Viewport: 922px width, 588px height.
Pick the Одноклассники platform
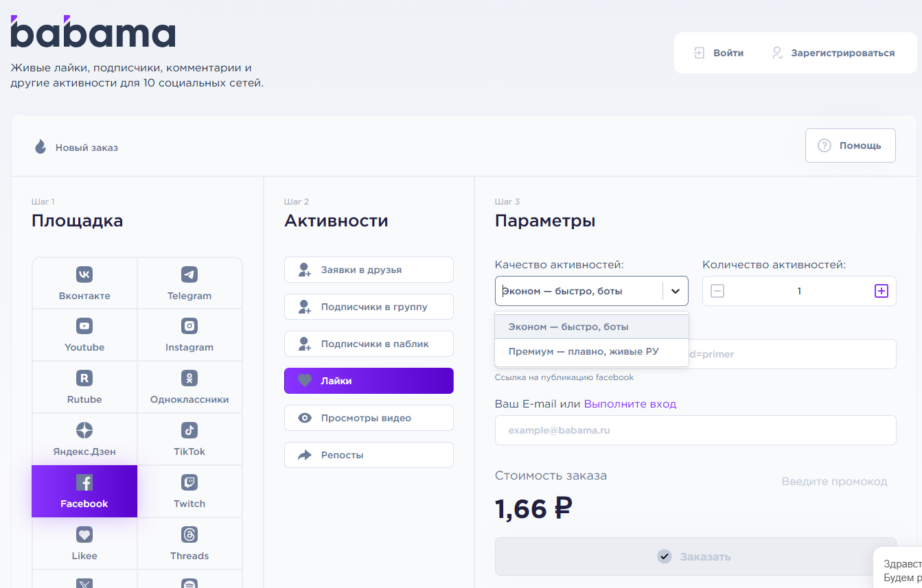tap(189, 387)
